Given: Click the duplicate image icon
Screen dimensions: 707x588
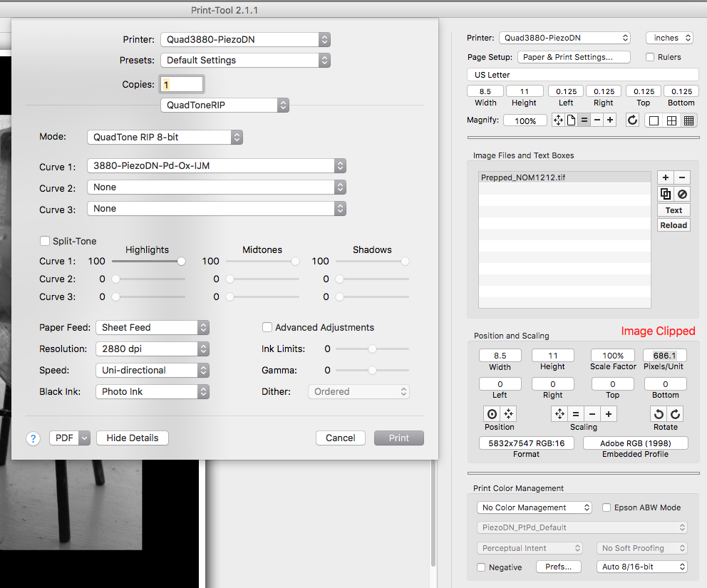Looking at the screenshot, I should 666,194.
